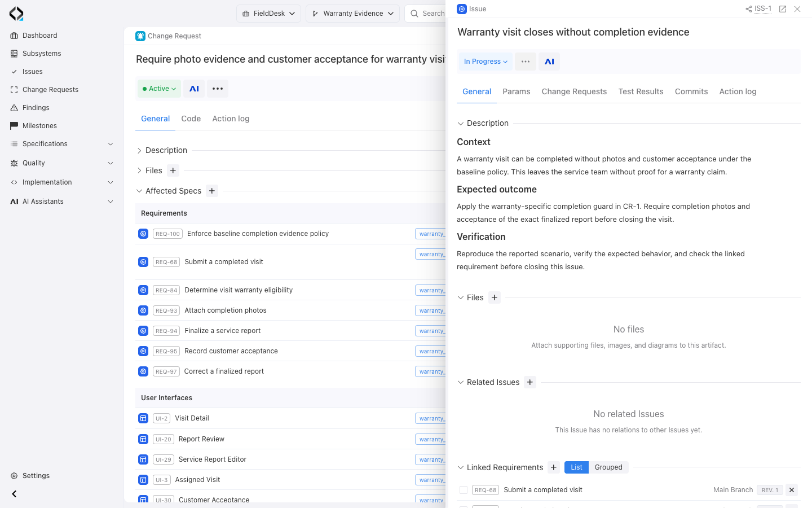
Task: Click the AI button in the Issue panel
Action: [x=549, y=62]
